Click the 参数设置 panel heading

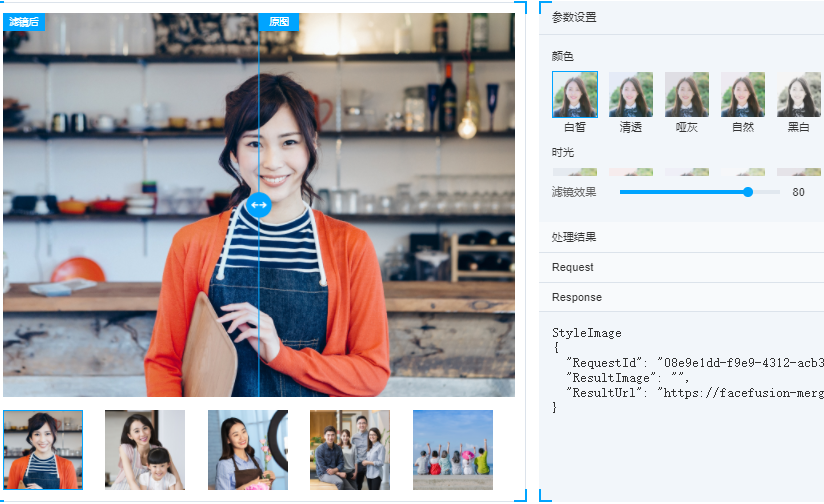click(574, 17)
